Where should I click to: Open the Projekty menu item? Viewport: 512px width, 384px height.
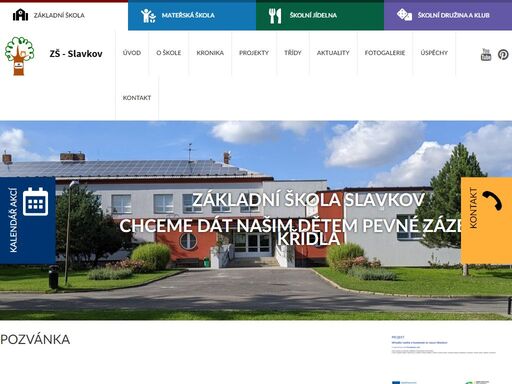pyautogui.click(x=254, y=53)
